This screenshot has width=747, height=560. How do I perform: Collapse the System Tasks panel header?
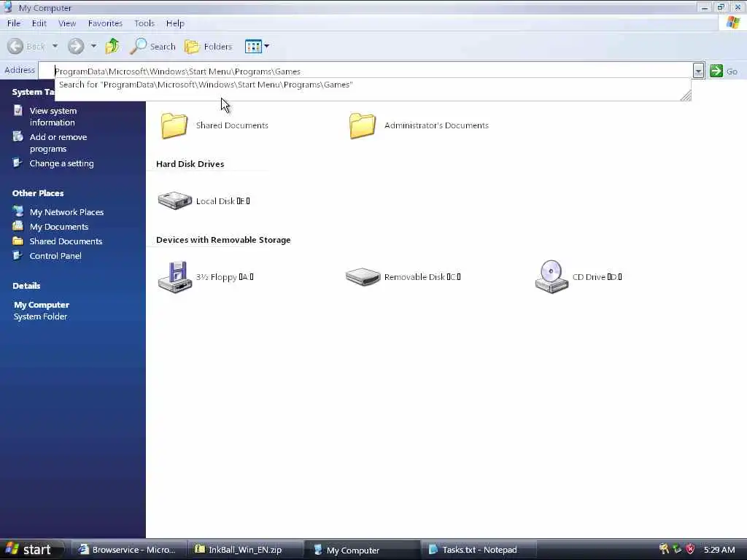pos(34,92)
